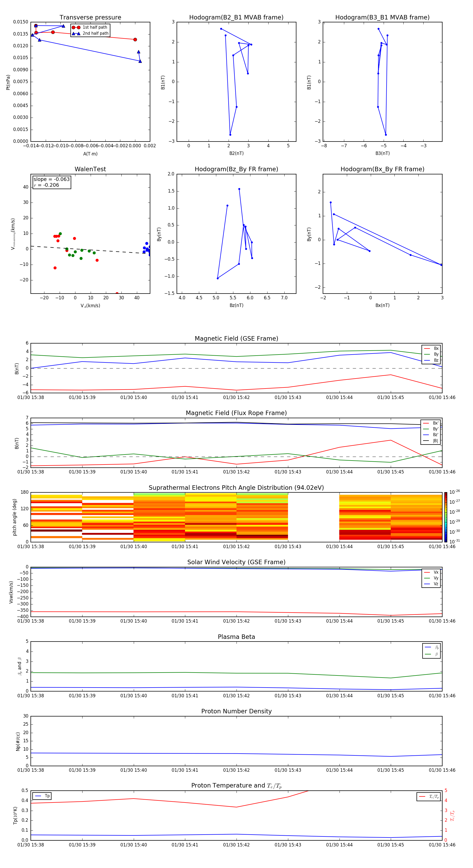Click the Vx legend entry in velocity plot
This screenshot has height=868, width=473.
431,572
